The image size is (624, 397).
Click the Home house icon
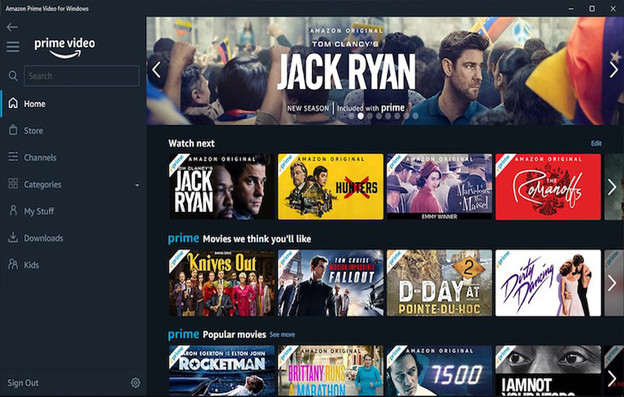pyautogui.click(x=13, y=103)
